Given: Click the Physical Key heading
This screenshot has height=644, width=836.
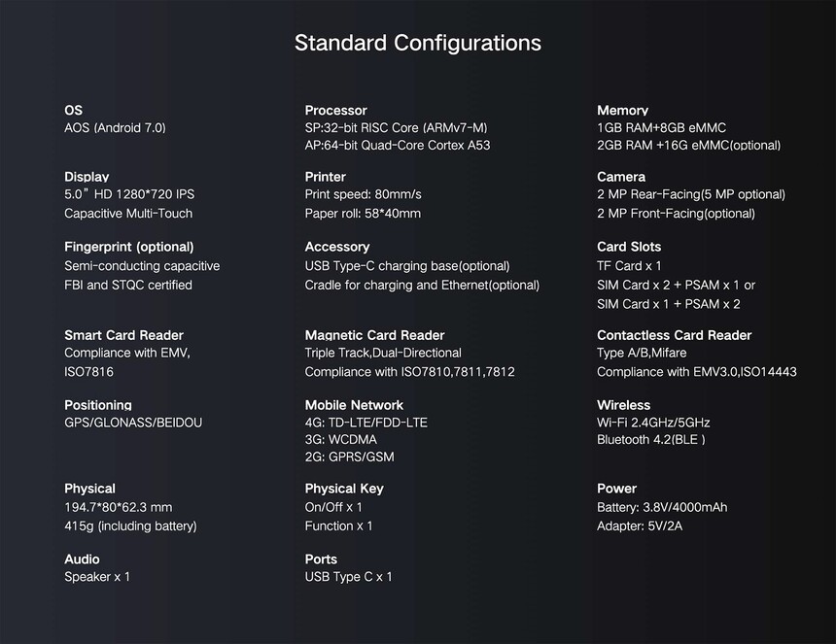Looking at the screenshot, I should point(343,489).
